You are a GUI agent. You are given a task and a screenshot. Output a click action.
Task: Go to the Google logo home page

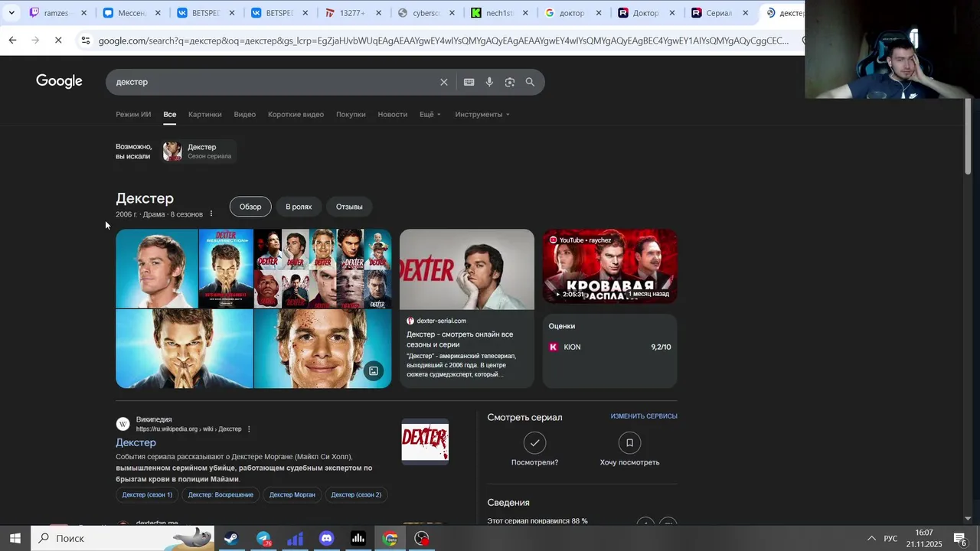click(x=59, y=81)
